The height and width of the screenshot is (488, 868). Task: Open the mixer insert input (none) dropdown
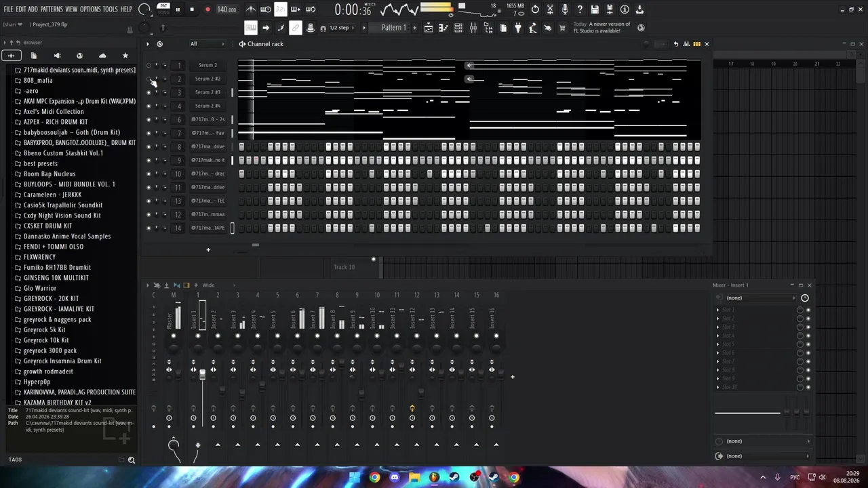click(761, 298)
